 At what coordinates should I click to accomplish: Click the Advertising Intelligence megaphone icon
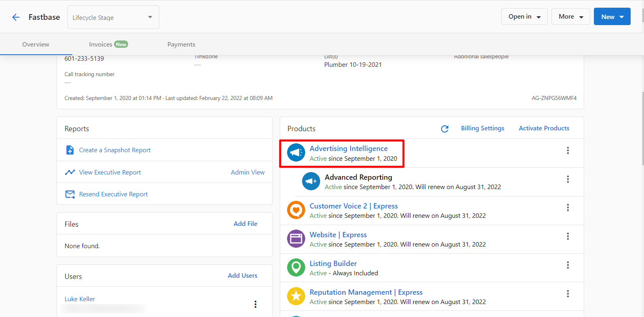[296, 153]
